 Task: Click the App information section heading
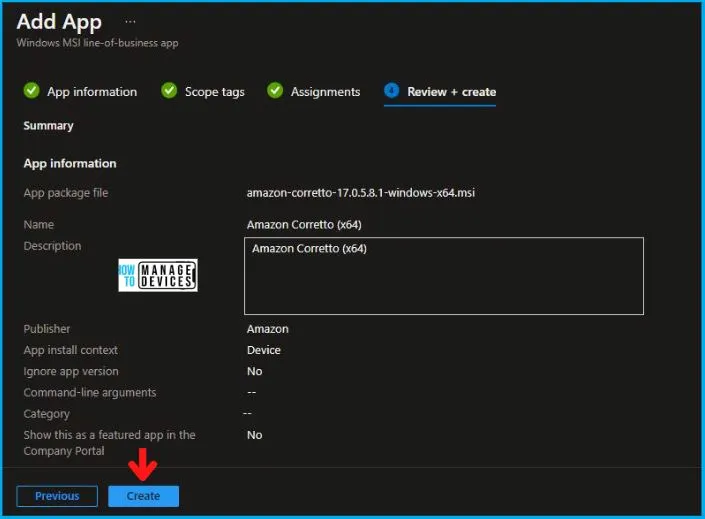pos(70,163)
